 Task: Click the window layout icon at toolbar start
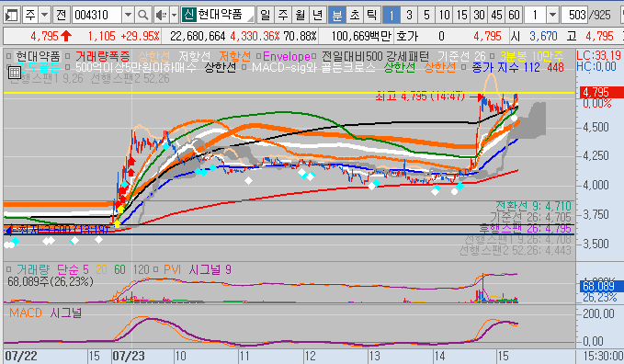[x=12, y=15]
